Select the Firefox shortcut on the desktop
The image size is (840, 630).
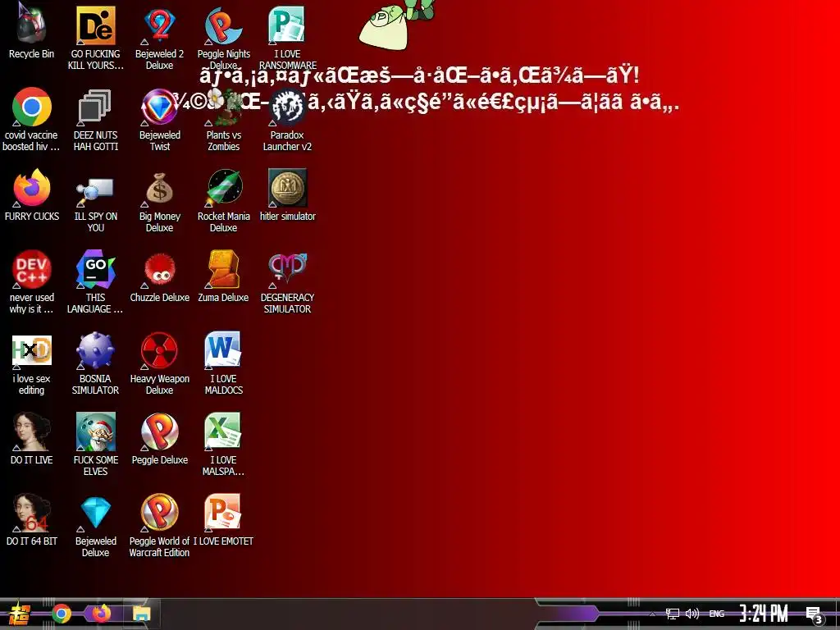(31, 194)
